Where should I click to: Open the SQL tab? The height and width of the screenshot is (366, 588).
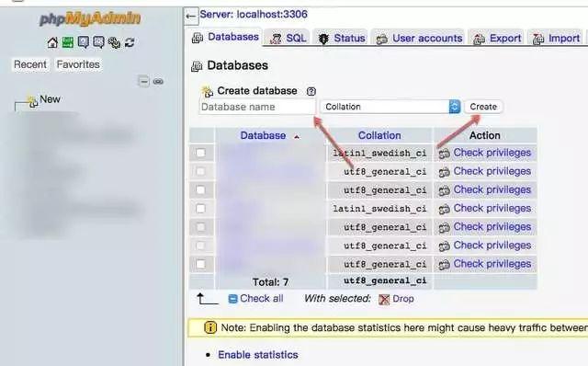tap(288, 39)
